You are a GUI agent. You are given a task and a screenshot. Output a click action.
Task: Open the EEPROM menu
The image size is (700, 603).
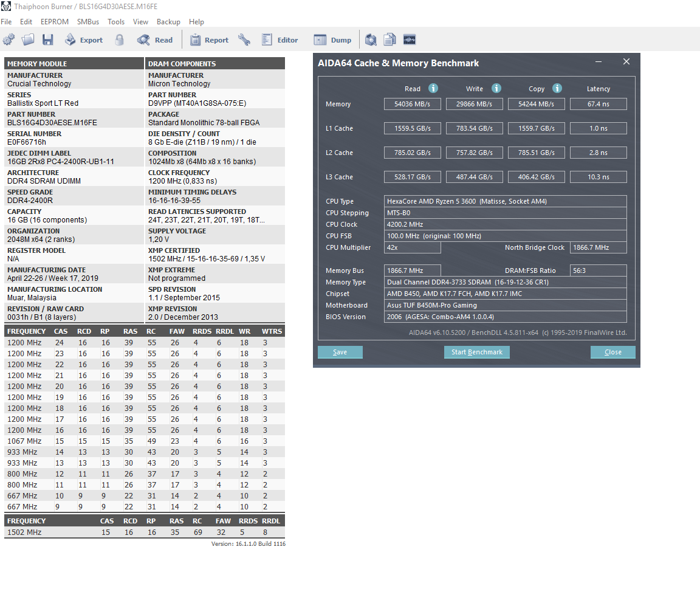coord(55,21)
